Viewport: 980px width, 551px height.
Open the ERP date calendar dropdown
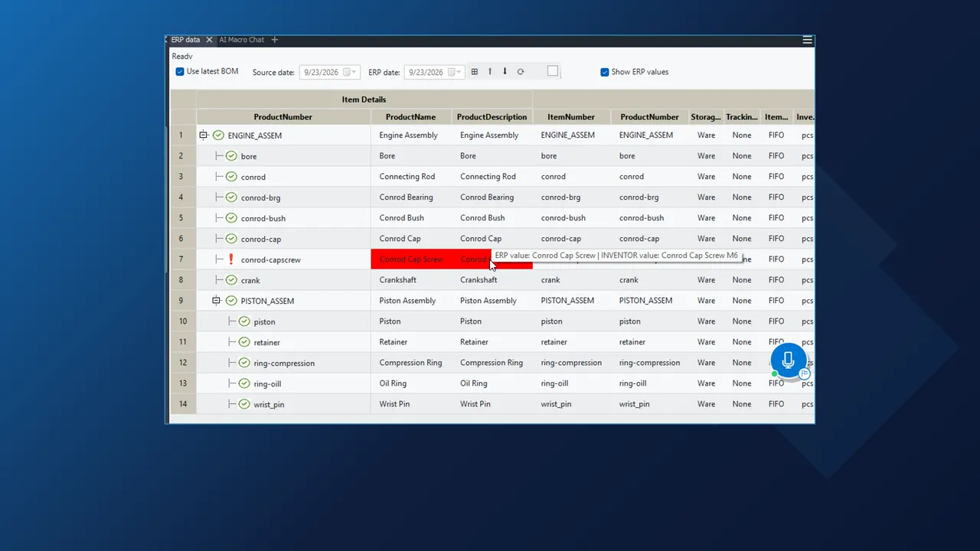pos(454,72)
